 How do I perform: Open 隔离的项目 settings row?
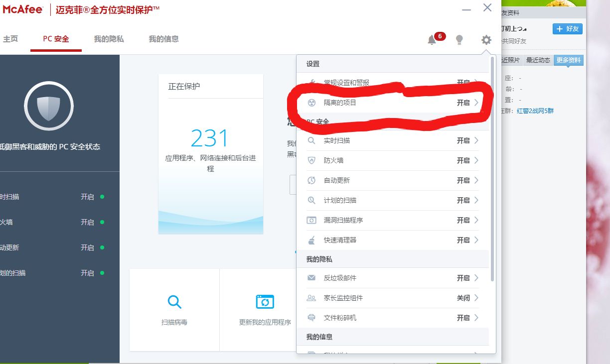[393, 103]
